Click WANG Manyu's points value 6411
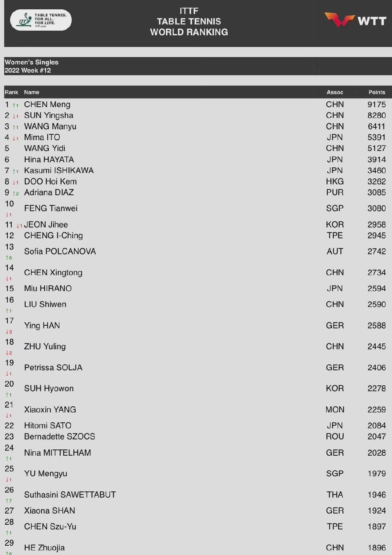This screenshot has height=555, width=392. pyautogui.click(x=376, y=127)
